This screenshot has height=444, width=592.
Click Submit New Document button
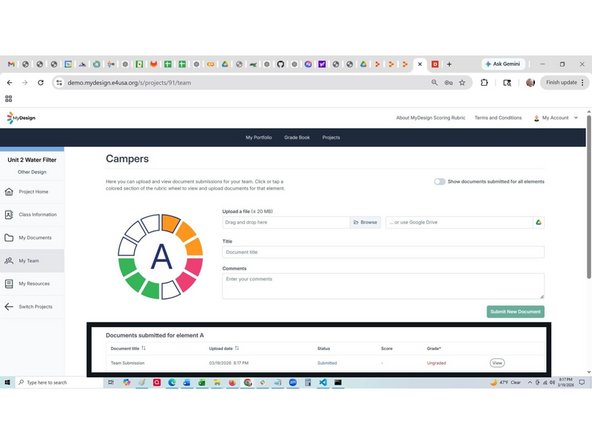pyautogui.click(x=515, y=311)
